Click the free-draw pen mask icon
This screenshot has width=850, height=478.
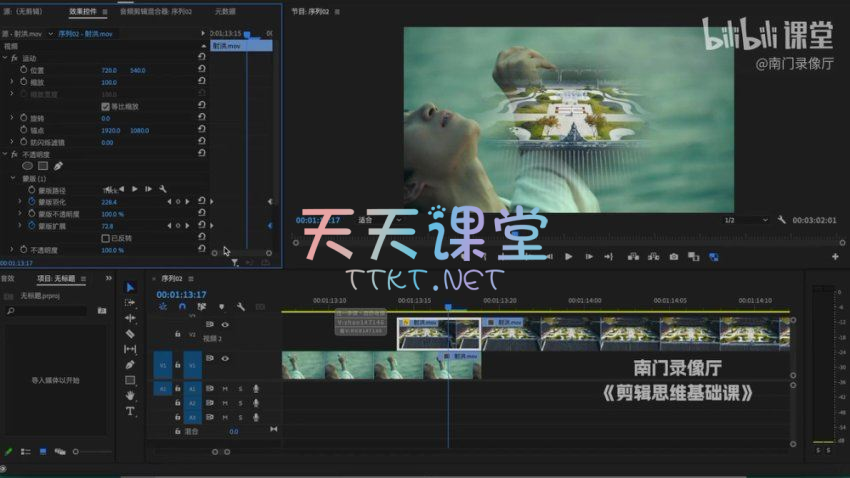[58, 166]
